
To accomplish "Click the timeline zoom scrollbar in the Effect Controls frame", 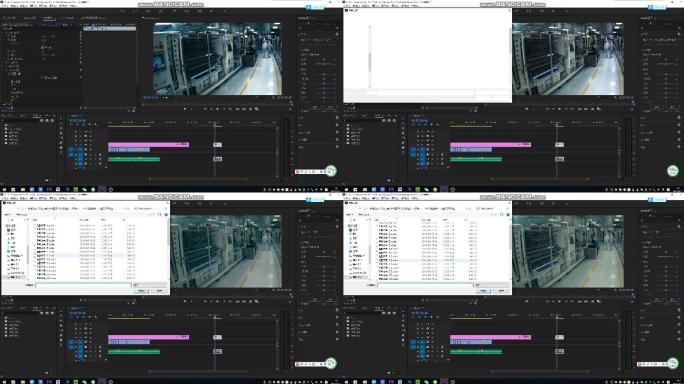I will point(198,178).
